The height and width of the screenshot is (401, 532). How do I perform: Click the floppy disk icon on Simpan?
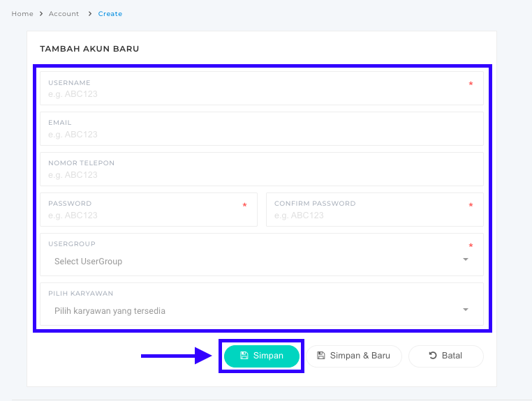[244, 356]
